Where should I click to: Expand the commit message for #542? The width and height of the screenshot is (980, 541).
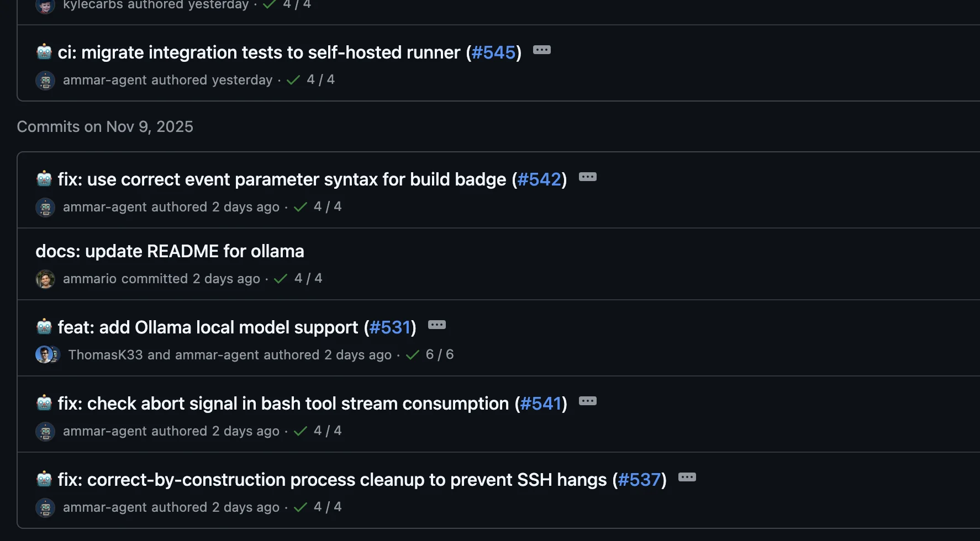coord(588,177)
